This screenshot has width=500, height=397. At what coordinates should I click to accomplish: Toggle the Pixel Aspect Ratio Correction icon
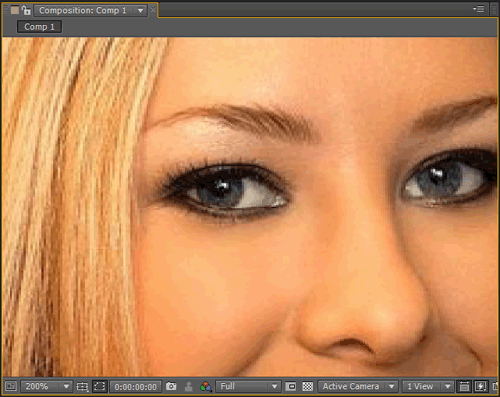464,386
